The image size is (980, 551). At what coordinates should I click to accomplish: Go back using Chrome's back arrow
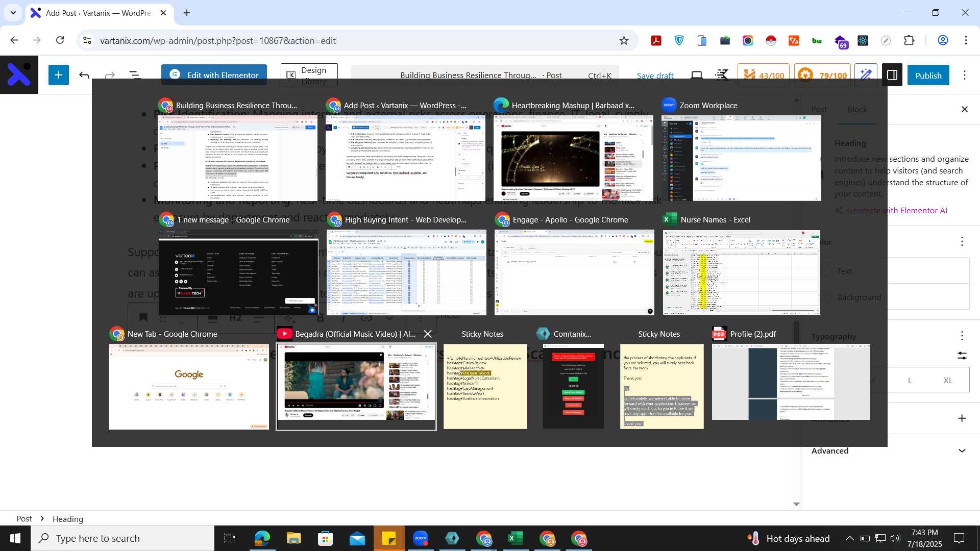(14, 40)
